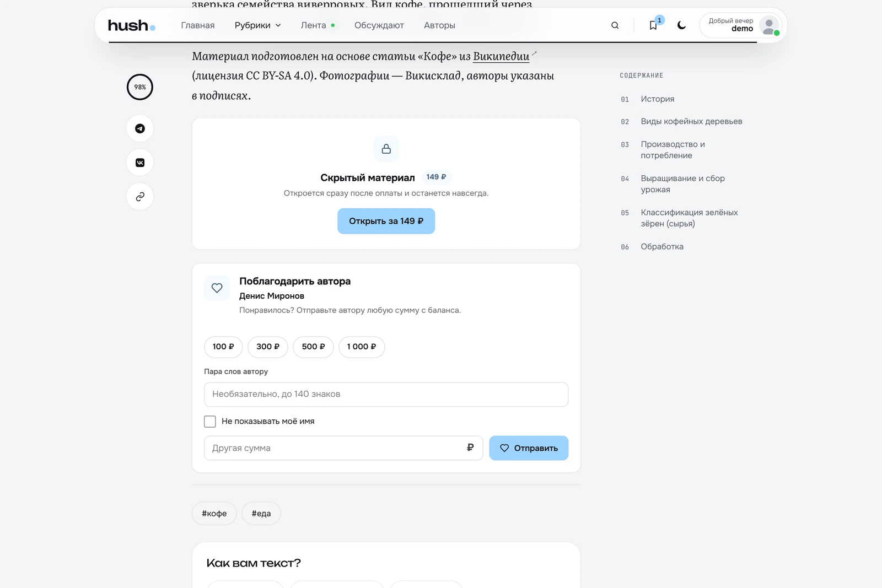Open the #кофе tag
Viewport: 882px width, 588px height.
pos(214,514)
